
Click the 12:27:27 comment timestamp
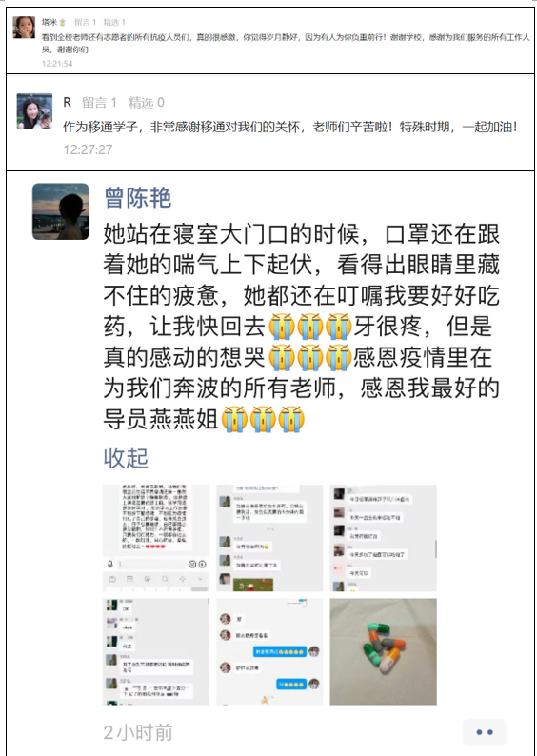(88, 149)
